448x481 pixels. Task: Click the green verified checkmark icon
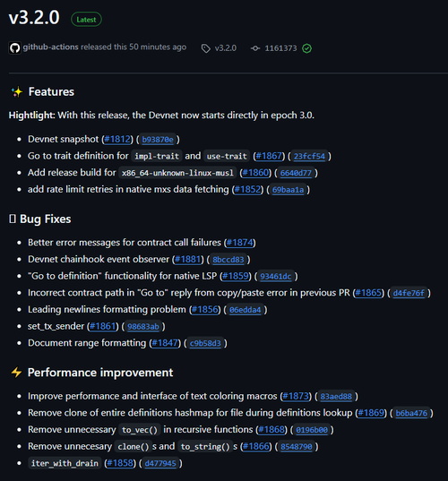click(306, 48)
